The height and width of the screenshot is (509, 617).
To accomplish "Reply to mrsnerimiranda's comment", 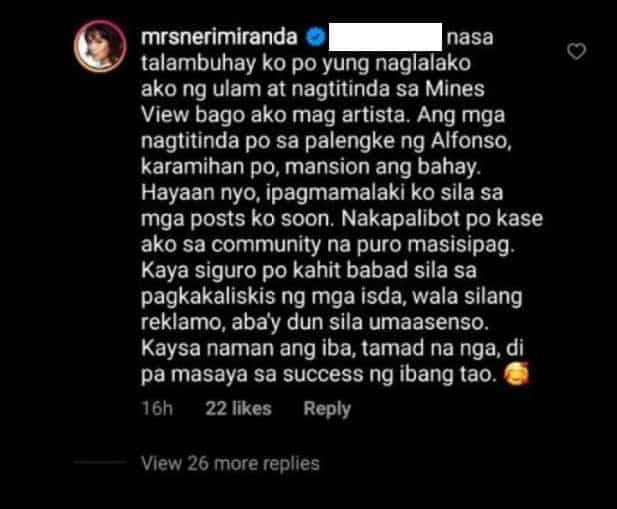I will [327, 409].
